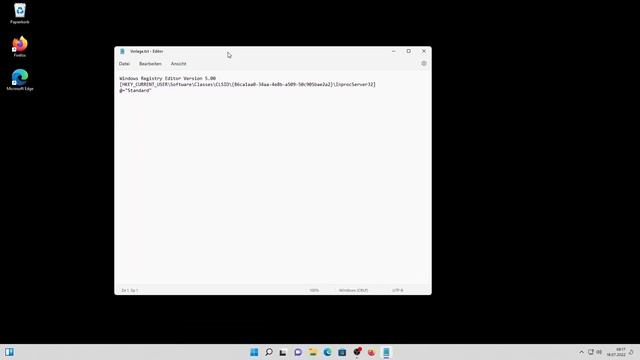Open the Windows Start menu
Image resolution: width=640 pixels, height=360 pixels.
254,352
